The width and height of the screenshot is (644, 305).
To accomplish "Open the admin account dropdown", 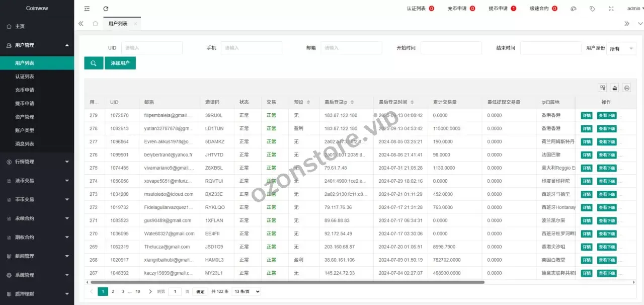I will 634,9.
